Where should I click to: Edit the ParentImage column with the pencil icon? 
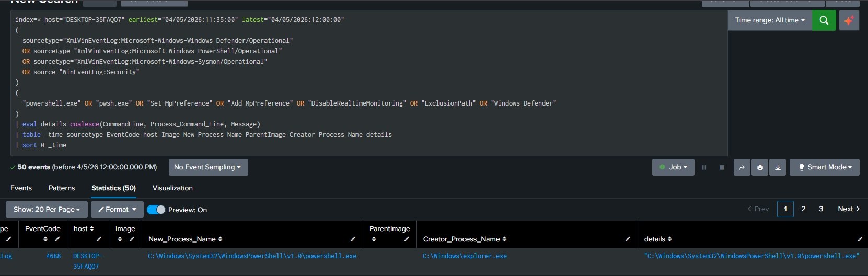click(x=407, y=239)
